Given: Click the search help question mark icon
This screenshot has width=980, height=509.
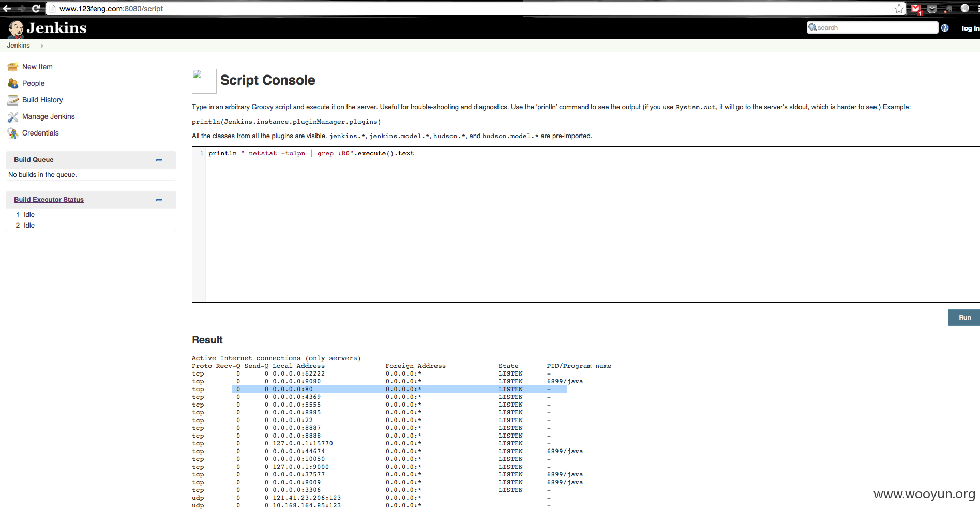Looking at the screenshot, I should tap(945, 28).
